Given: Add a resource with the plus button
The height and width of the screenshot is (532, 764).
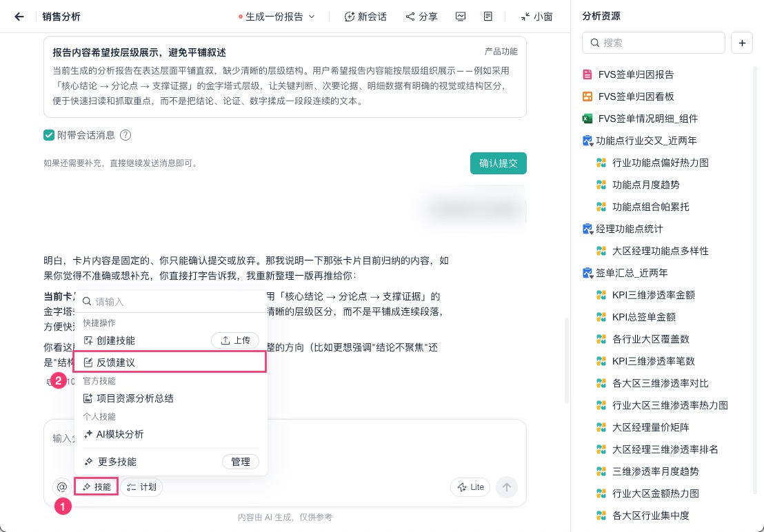Looking at the screenshot, I should (741, 43).
